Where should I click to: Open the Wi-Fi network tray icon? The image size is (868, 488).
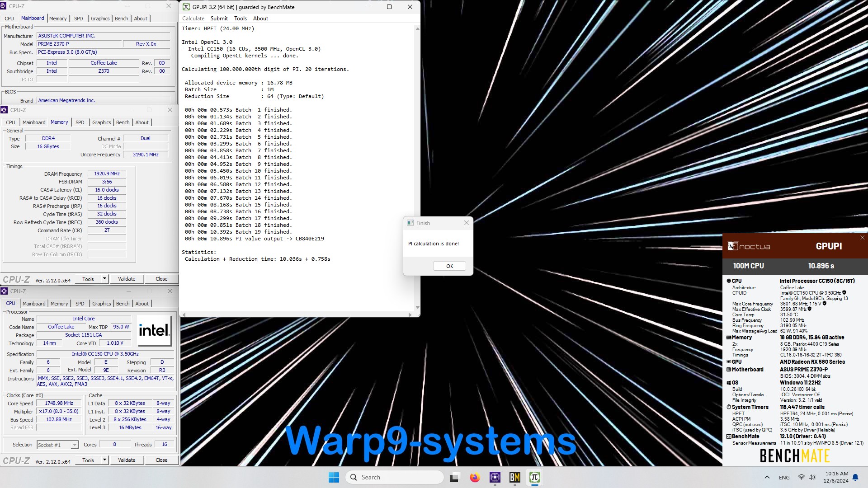pos(801,477)
